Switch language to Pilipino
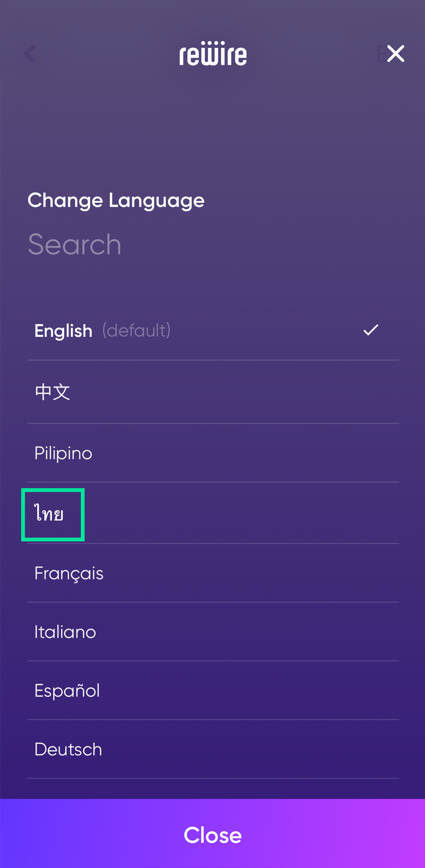The height and width of the screenshot is (868, 425). click(63, 453)
